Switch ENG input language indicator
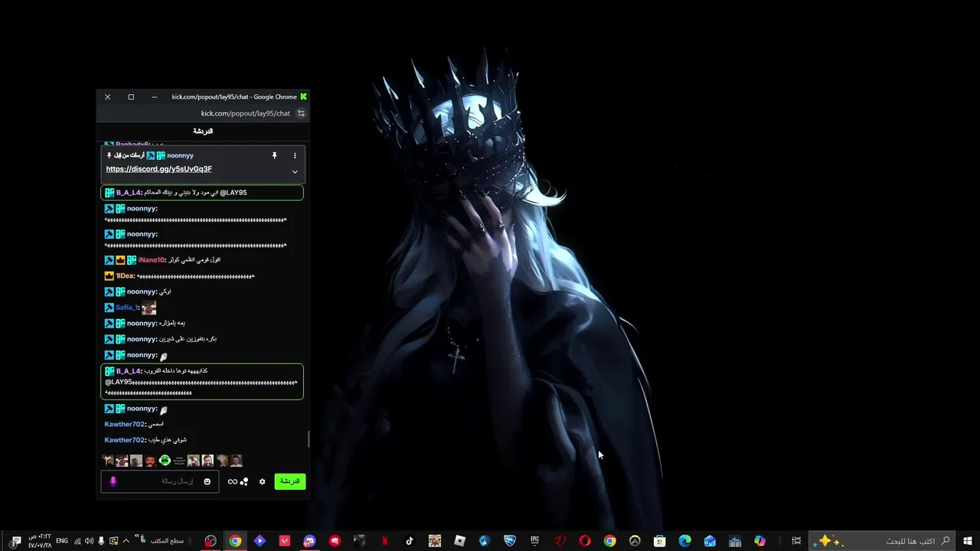The width and height of the screenshot is (980, 551). tap(61, 541)
